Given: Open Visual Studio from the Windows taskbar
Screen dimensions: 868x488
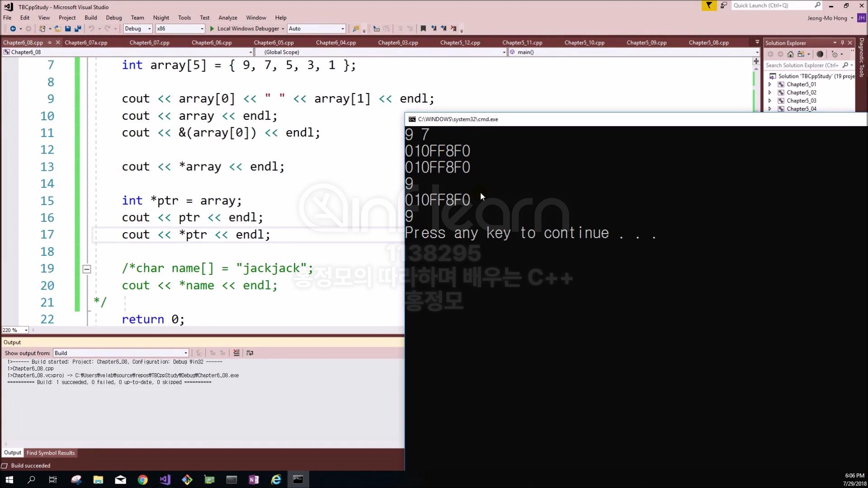Looking at the screenshot, I should [165, 479].
